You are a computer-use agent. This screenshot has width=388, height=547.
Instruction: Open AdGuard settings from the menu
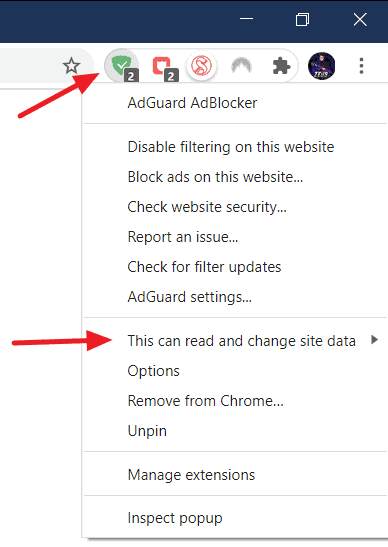click(x=189, y=297)
